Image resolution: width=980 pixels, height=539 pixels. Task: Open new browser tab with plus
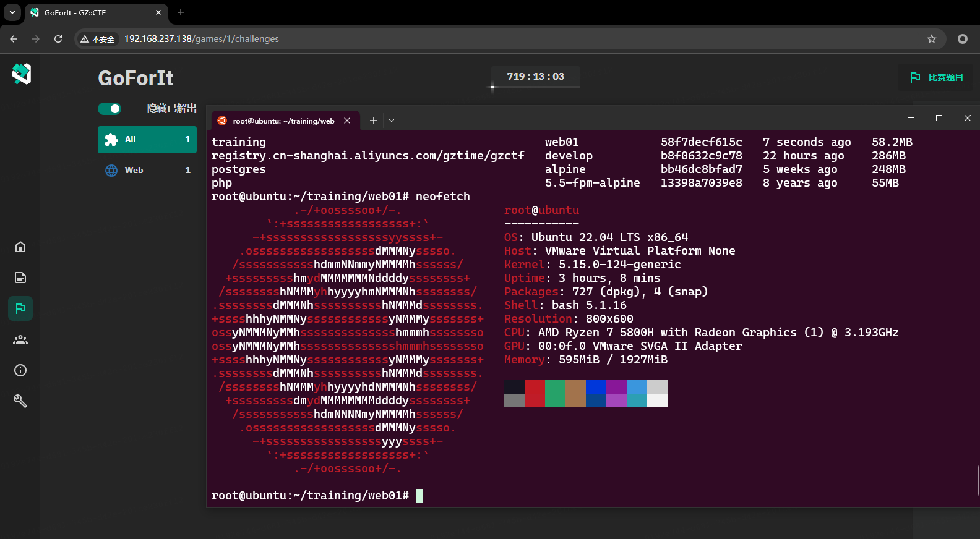tap(181, 12)
